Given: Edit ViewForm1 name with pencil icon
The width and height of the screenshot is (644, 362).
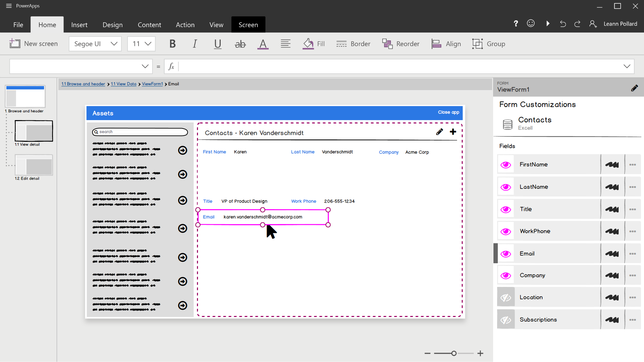Looking at the screenshot, I should [x=634, y=88].
